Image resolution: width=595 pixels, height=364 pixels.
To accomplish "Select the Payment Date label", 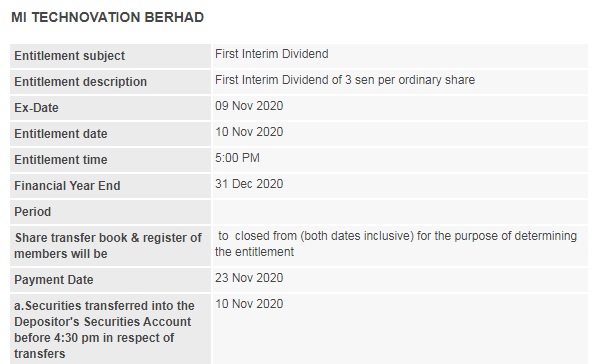I will 54,280.
